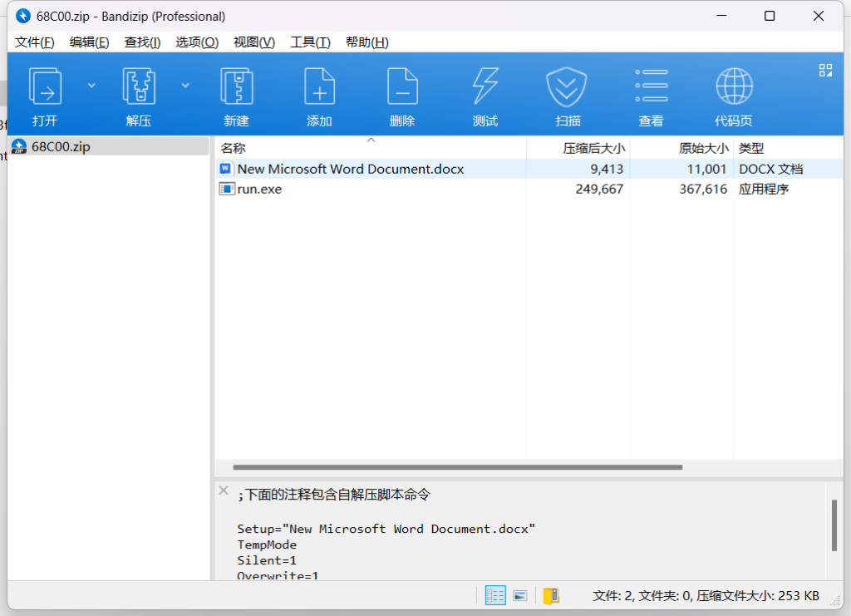Select run.exe in the file list
This screenshot has height=616, width=851.
259,189
